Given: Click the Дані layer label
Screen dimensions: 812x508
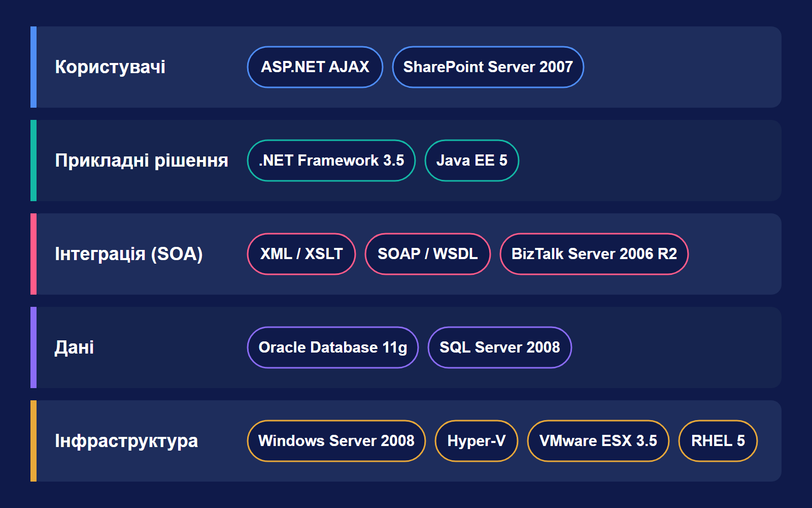Looking at the screenshot, I should (74, 347).
